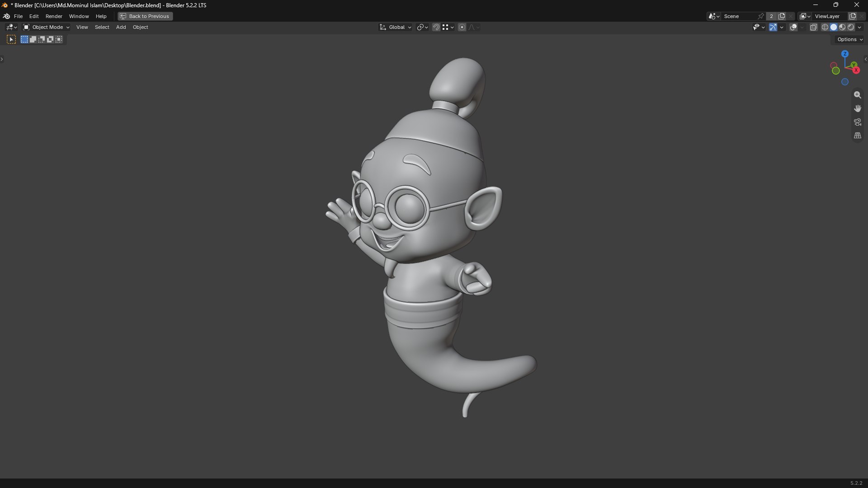Click the Pan view hand icon

tap(858, 108)
